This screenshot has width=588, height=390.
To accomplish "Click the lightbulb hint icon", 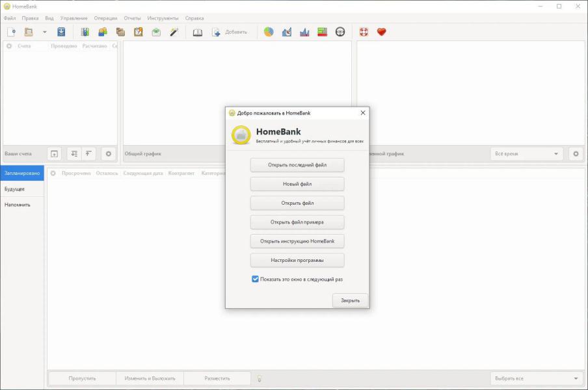I will [259, 379].
